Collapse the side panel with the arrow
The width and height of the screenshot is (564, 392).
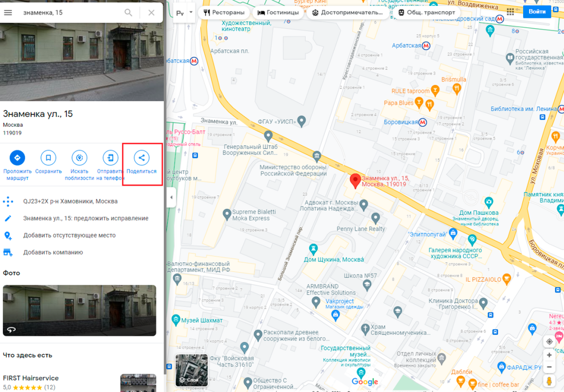click(171, 197)
